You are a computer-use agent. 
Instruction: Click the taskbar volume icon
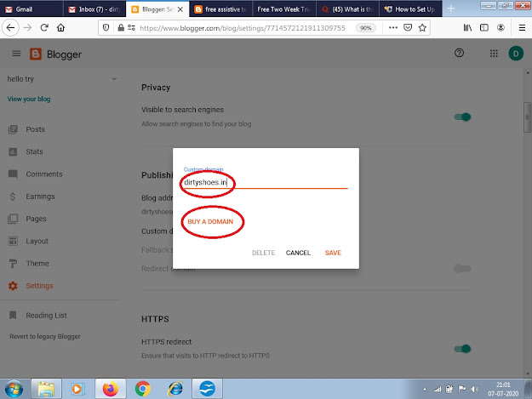coord(475,389)
